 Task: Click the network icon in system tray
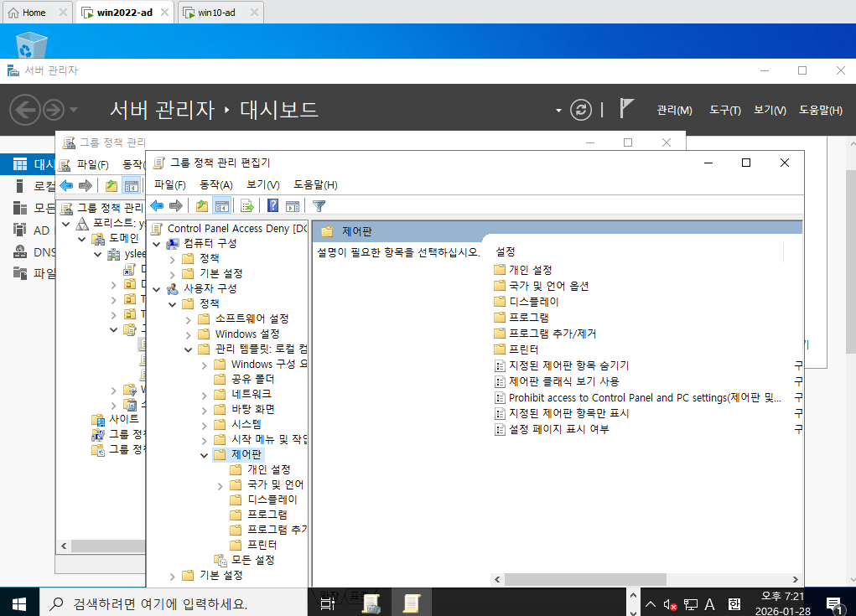[691, 604]
